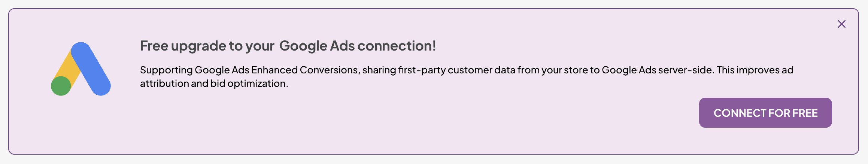868x164 pixels.
Task: Click the green circle of the Ads logo
Action: pos(61,86)
